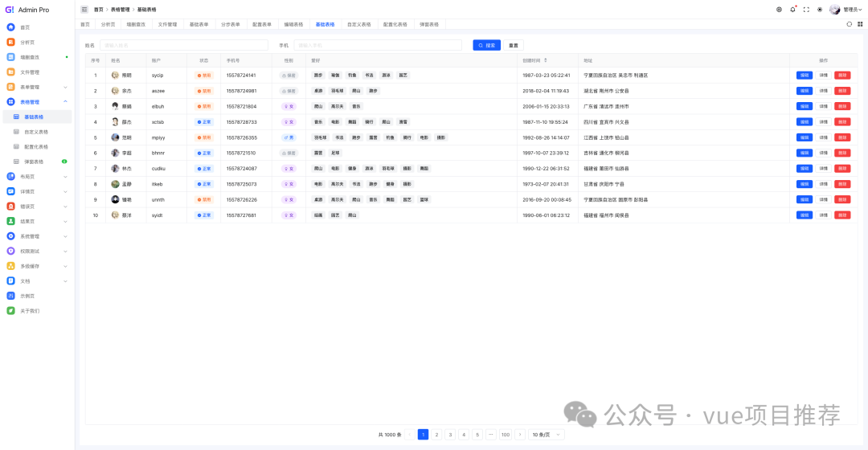The width and height of the screenshot is (868, 450).
Task: Select 配置化表格 in the sidebar submenu
Action: 36,147
